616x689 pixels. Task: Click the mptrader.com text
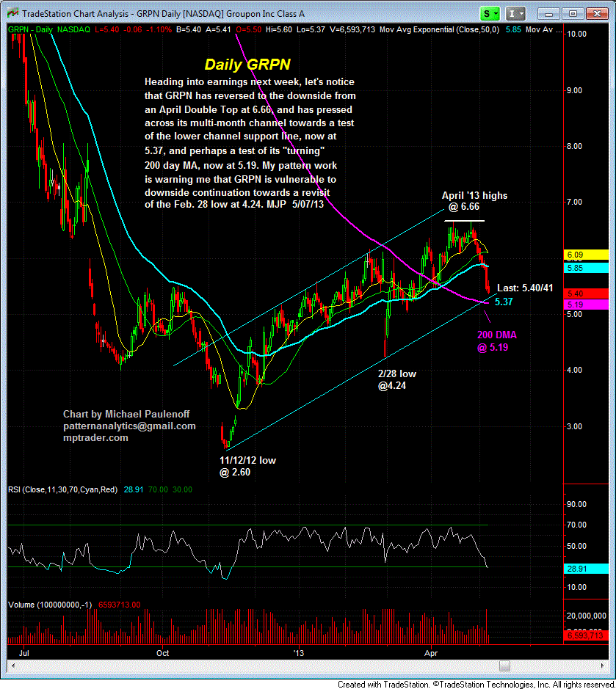pos(95,437)
